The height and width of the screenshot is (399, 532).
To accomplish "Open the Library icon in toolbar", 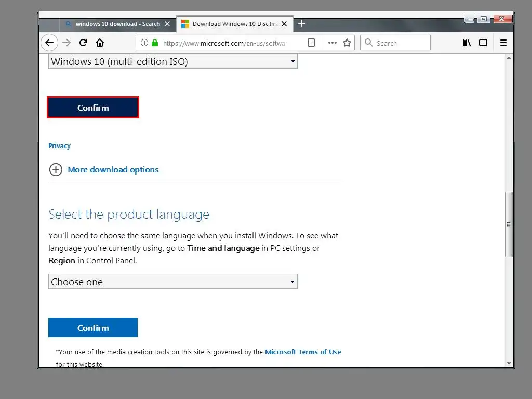I will tap(467, 43).
